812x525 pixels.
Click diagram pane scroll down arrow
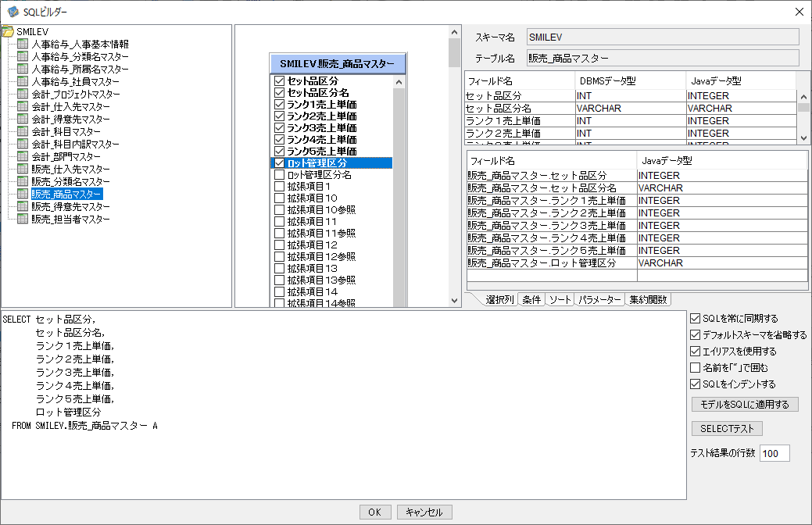[x=454, y=300]
